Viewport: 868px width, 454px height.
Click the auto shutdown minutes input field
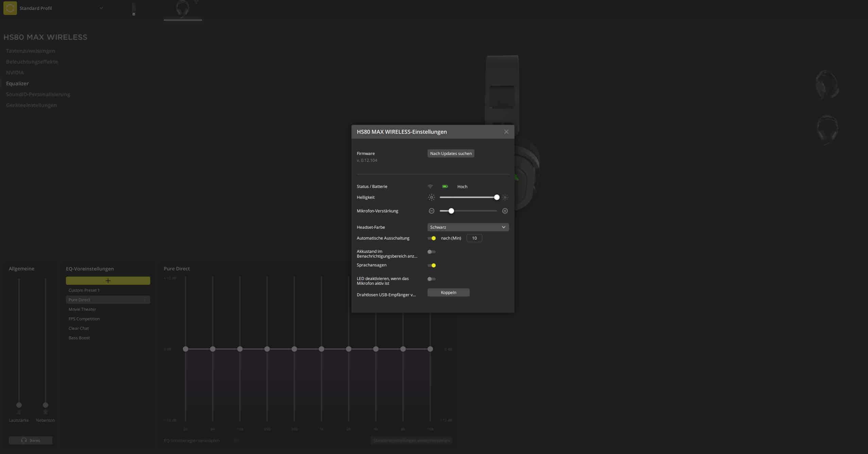pos(474,238)
